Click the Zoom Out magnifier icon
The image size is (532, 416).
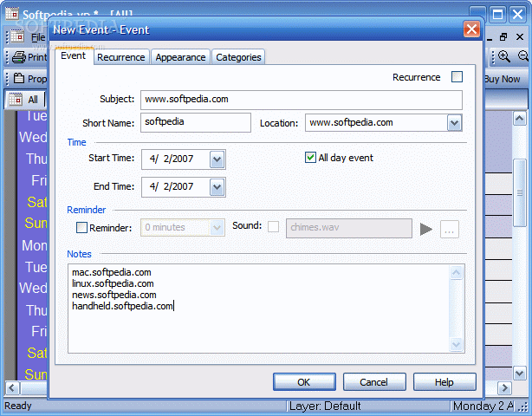(524, 56)
